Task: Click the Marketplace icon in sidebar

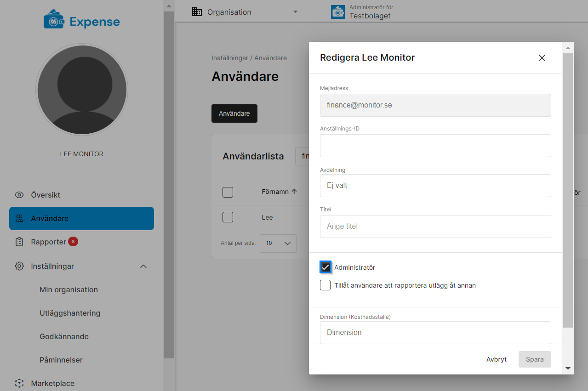Action: pyautogui.click(x=19, y=383)
